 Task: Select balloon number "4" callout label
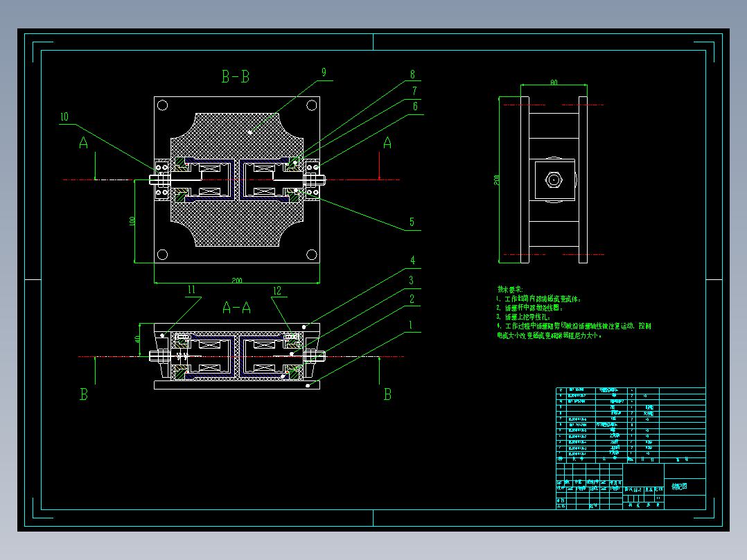[412, 260]
